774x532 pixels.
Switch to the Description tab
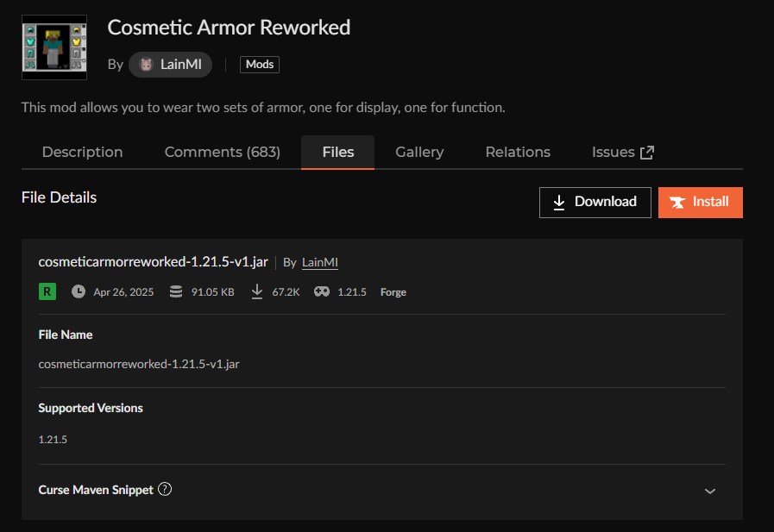pos(82,152)
